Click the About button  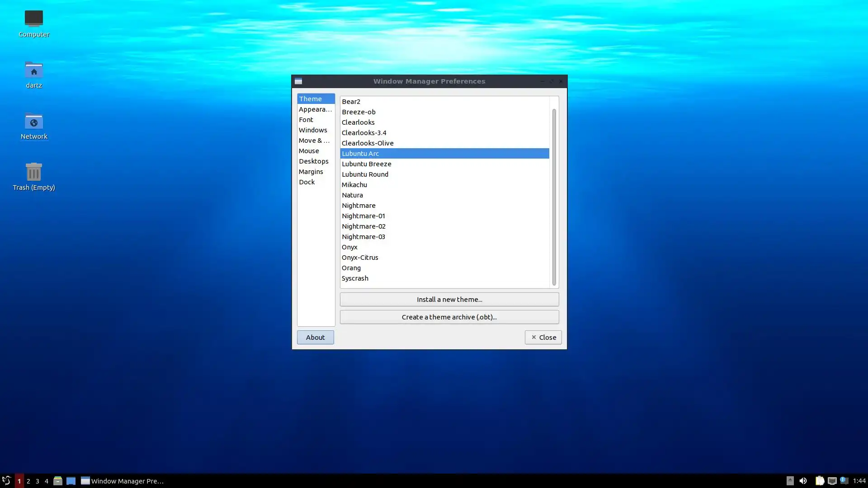click(315, 338)
